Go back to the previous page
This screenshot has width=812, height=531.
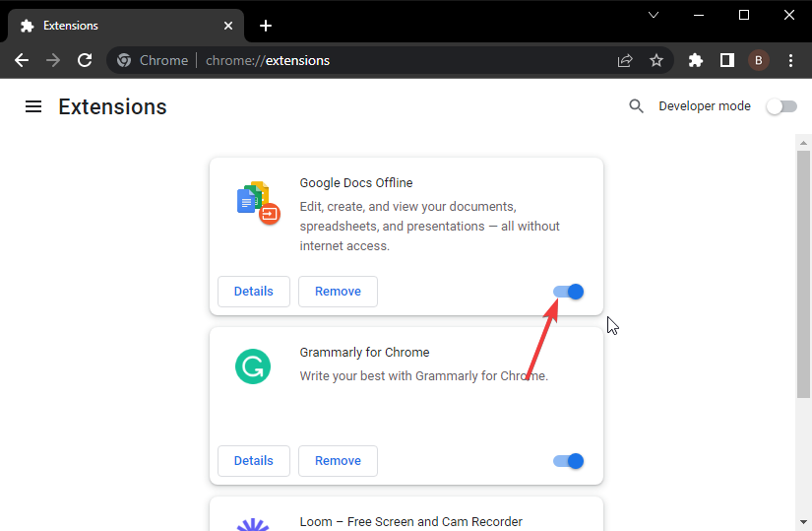click(22, 60)
